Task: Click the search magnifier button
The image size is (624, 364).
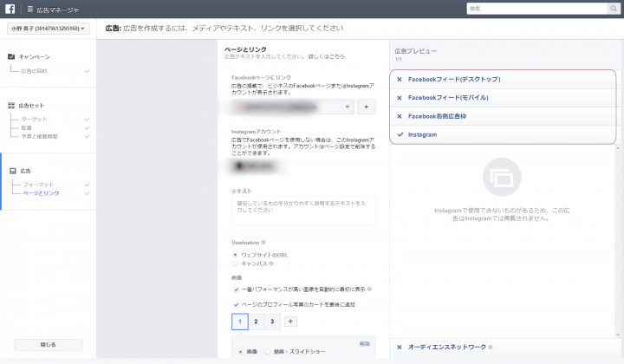Action: [614, 9]
